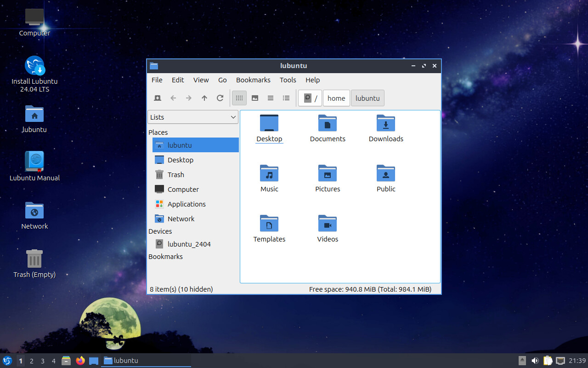Go back with the left arrow
Viewport: 588px width, 368px height.
click(173, 98)
